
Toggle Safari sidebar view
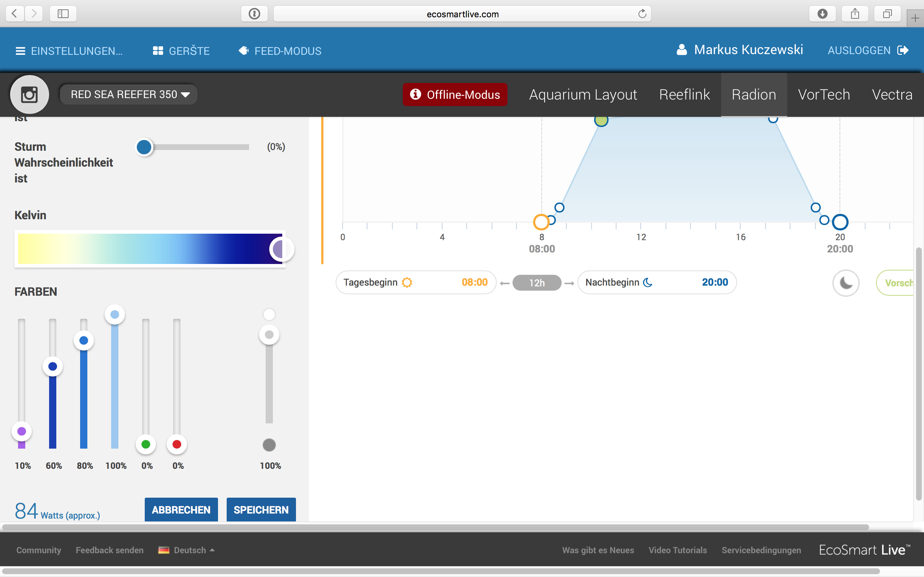(63, 14)
